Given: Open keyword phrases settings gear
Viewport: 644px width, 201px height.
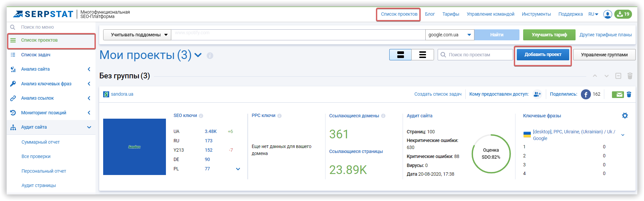Looking at the screenshot, I should point(625,116).
